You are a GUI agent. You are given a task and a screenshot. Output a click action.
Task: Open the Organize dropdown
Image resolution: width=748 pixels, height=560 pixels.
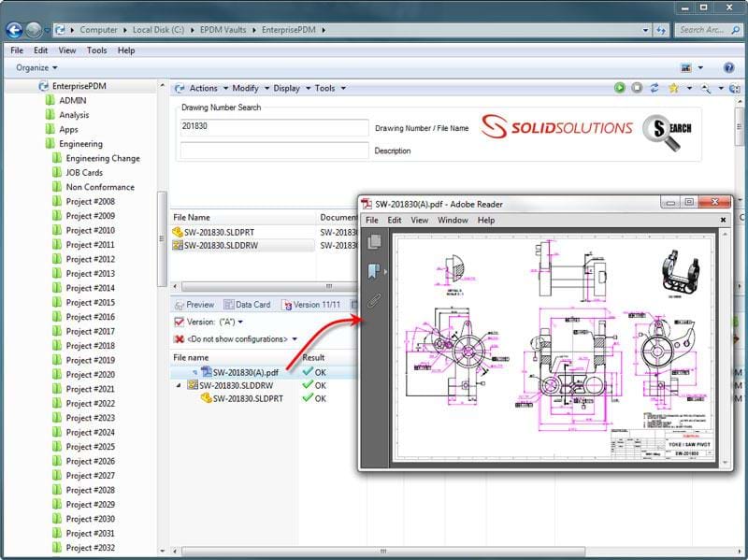click(x=36, y=68)
